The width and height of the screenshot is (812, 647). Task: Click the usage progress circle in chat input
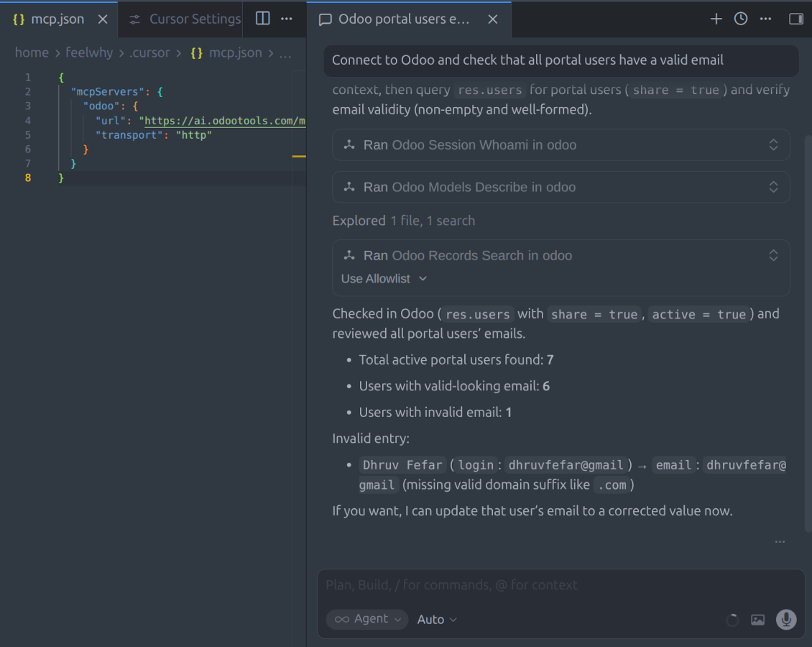point(732,619)
